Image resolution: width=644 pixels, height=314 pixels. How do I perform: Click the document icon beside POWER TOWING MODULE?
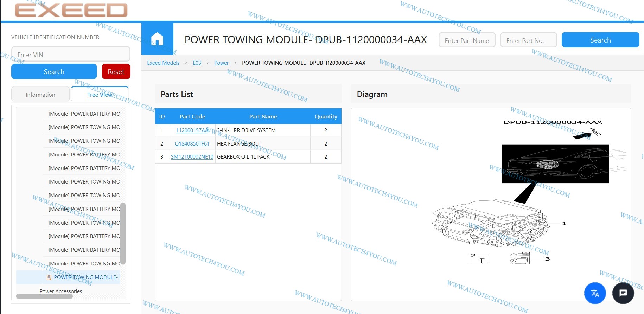[49, 277]
